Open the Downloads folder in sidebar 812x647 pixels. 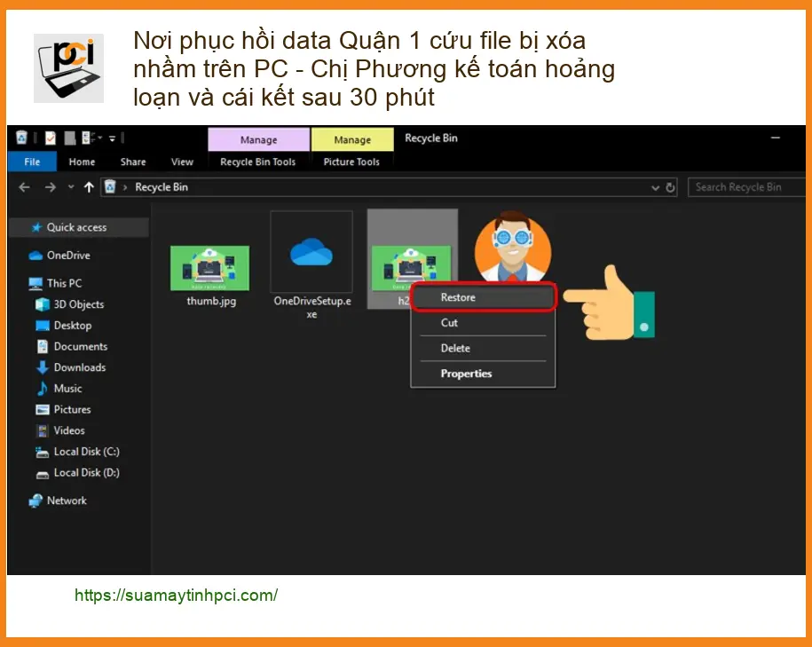click(x=80, y=367)
